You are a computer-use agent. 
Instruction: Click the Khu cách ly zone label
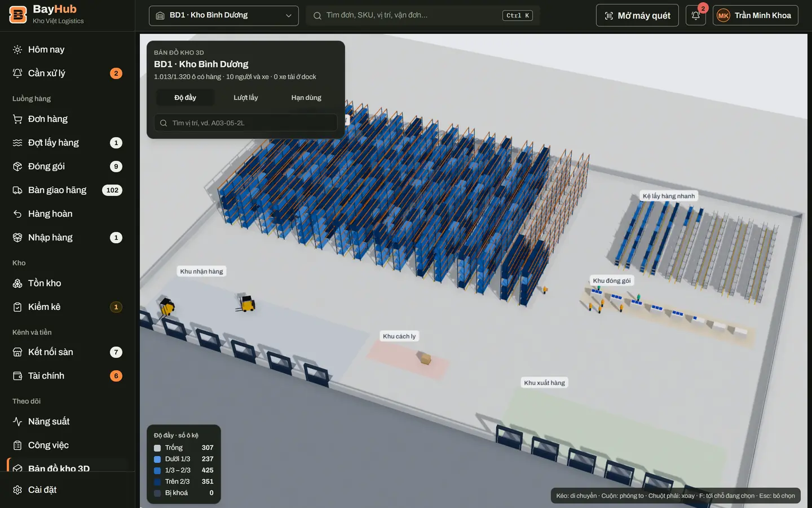pos(399,336)
